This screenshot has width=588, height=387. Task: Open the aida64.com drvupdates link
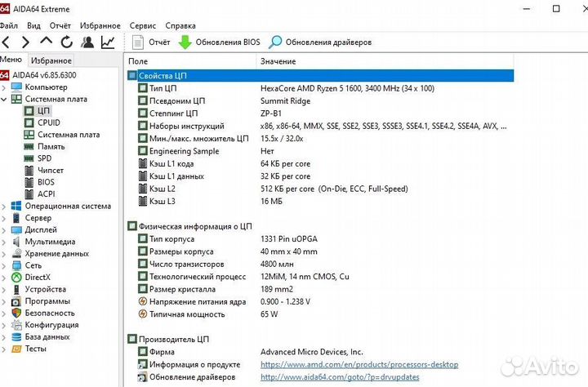coord(340,377)
